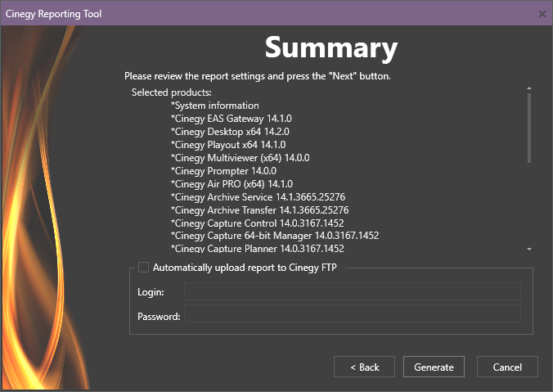Viewport: 553px width, 392px height.
Task: Click the 'Automatically upload report to Cinegy FTP' label
Action: tap(245, 268)
